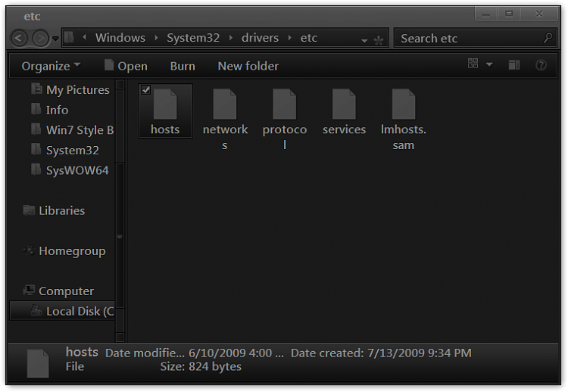Open Win7 Style B folder in sidebar

[73, 129]
